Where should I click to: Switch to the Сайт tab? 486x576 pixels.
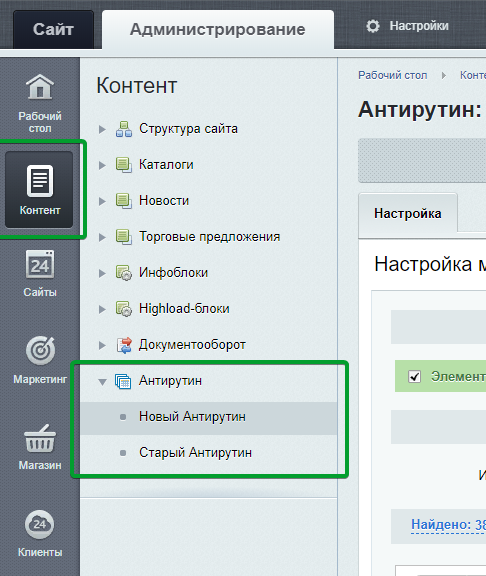(53, 29)
